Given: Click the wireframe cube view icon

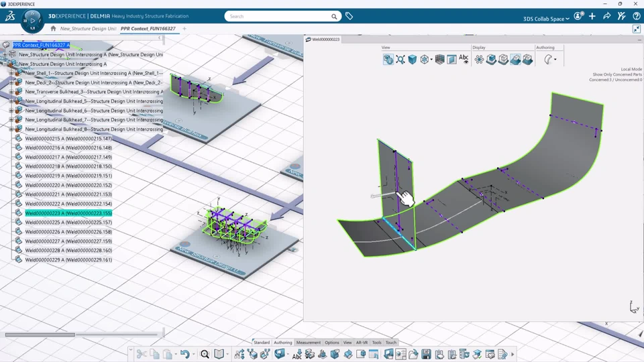Looking at the screenshot, I should pyautogui.click(x=424, y=60).
